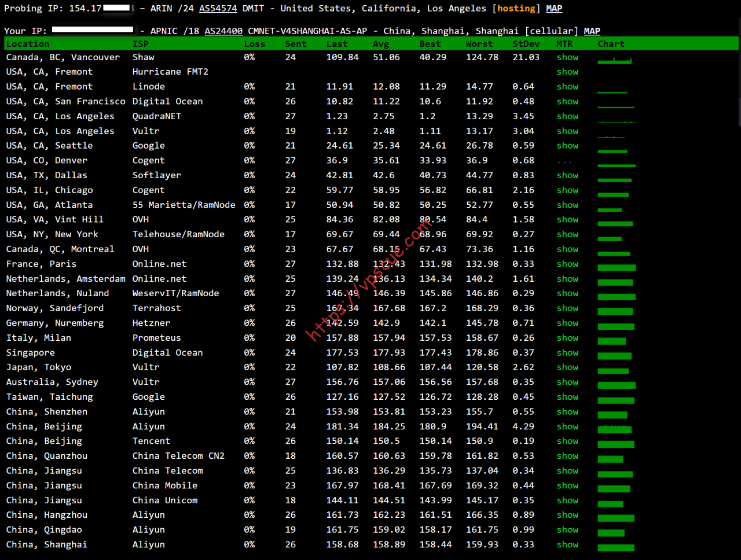Show MTR for Taiwan, Taichung Google
Screen dimensions: 741x560
(x=567, y=397)
